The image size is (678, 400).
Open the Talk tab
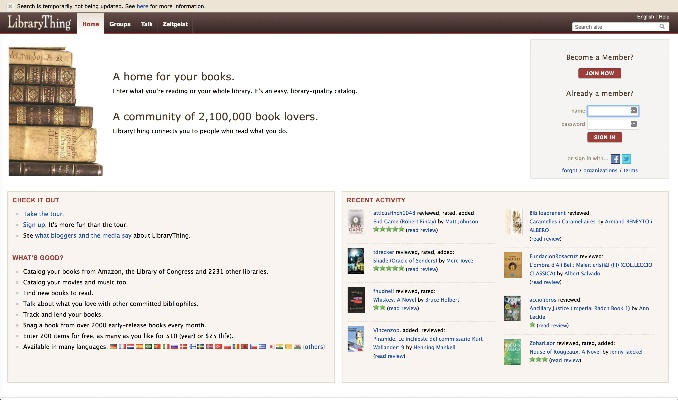click(146, 22)
